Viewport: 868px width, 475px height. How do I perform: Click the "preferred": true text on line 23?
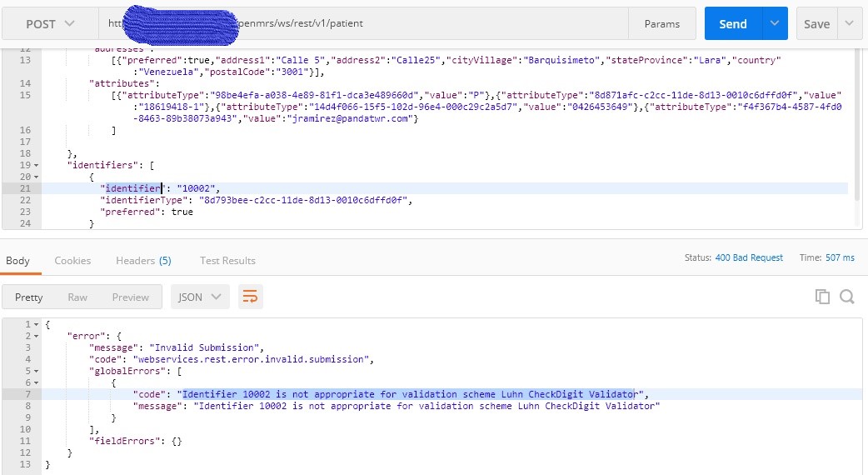pos(147,212)
